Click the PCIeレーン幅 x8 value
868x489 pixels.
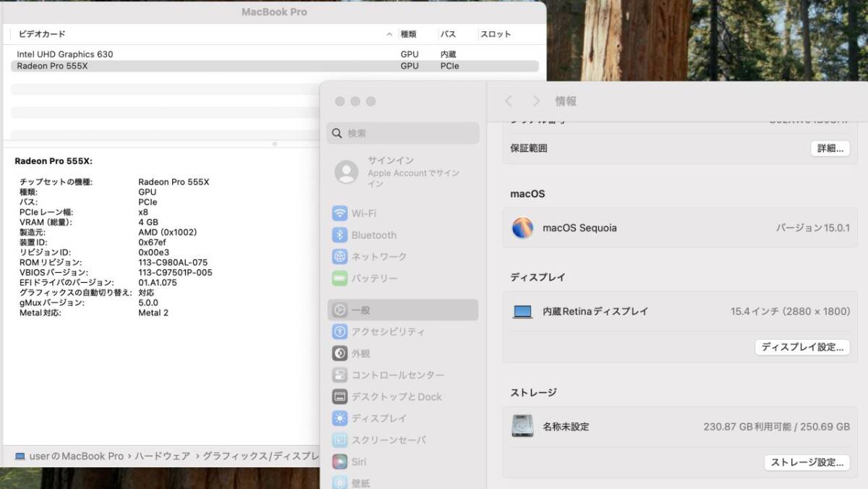[143, 212]
